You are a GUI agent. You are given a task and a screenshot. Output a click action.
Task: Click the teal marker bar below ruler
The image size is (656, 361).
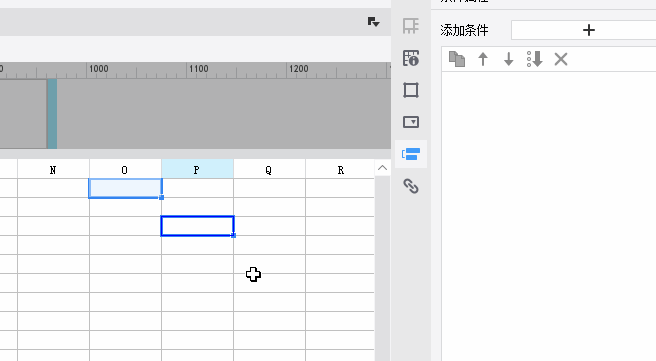click(x=52, y=114)
